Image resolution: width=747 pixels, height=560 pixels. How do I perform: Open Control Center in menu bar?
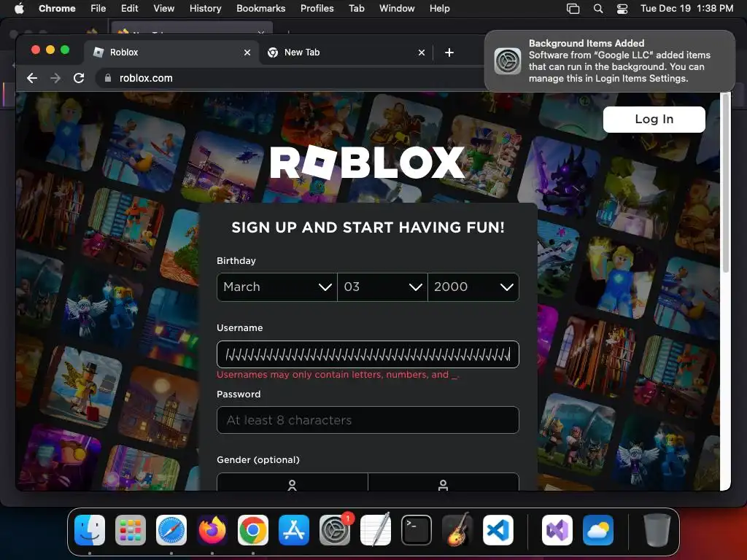coord(622,9)
